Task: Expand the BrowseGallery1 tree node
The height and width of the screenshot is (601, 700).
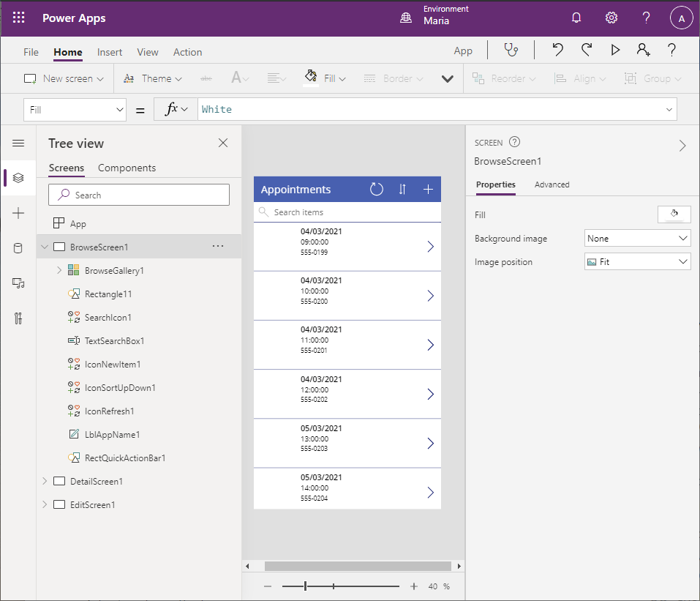Action: (59, 271)
